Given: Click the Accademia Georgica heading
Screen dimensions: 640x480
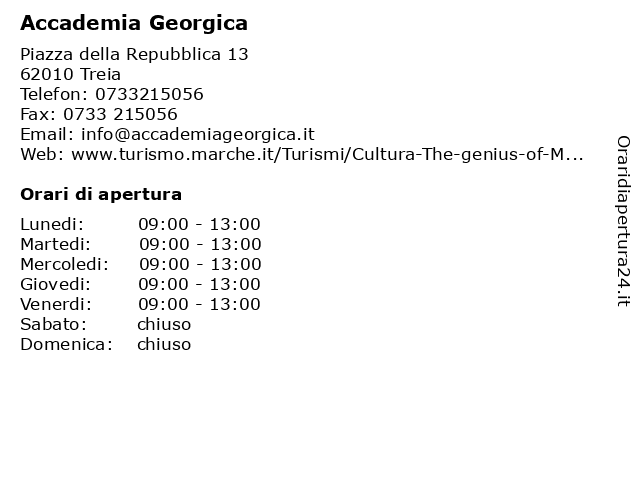Looking at the screenshot, I should point(134,23).
